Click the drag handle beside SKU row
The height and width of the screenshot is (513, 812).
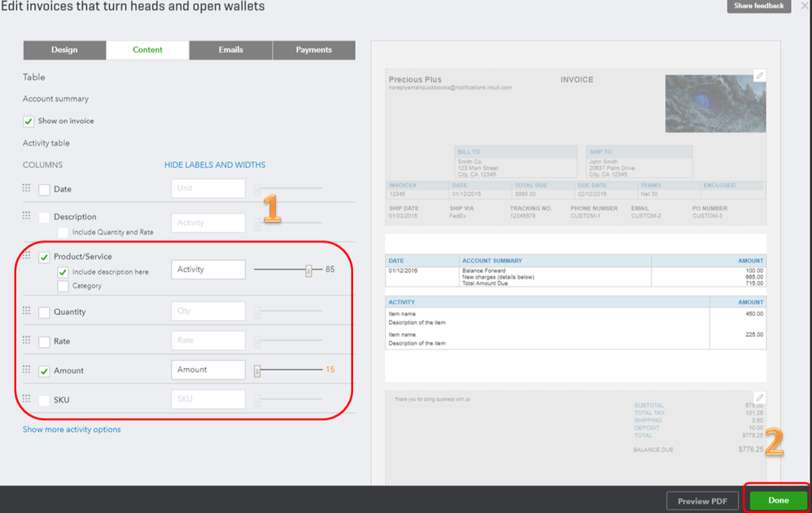(26, 398)
